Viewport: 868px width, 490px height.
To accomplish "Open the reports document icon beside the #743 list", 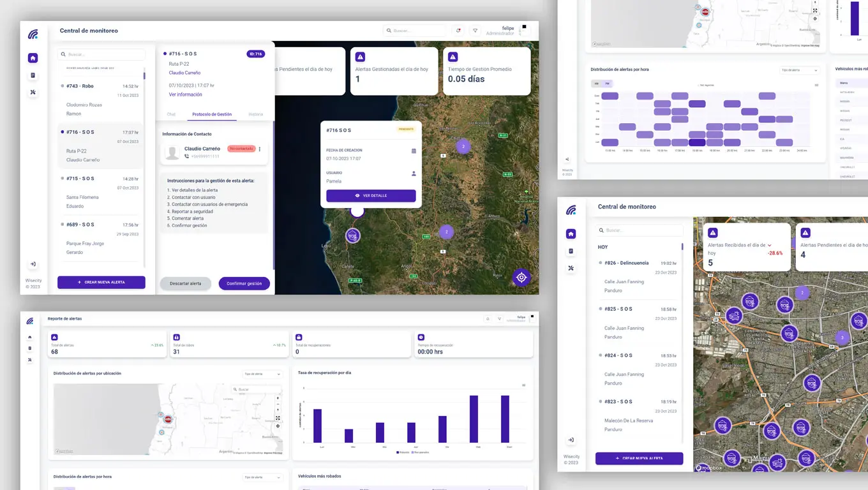I will pyautogui.click(x=33, y=75).
